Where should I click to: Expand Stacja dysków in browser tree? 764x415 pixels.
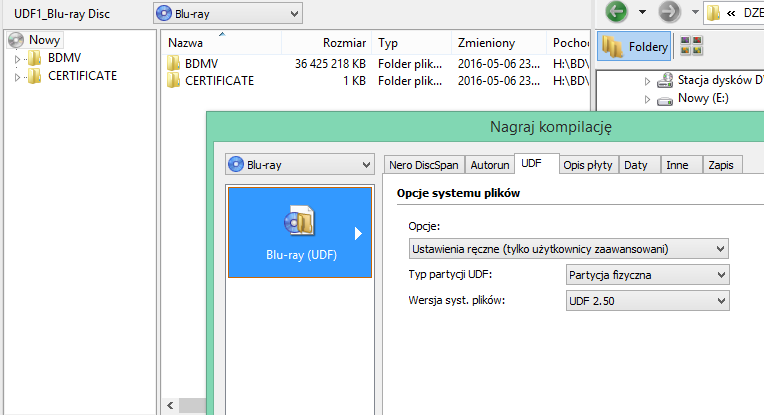pos(647,81)
